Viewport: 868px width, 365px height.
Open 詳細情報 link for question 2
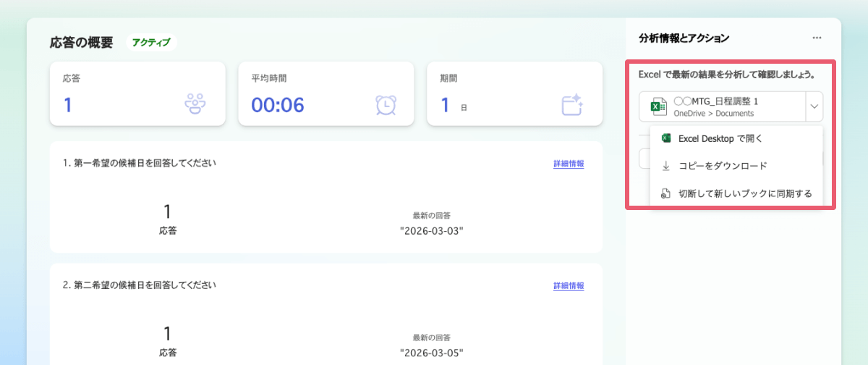[569, 285]
